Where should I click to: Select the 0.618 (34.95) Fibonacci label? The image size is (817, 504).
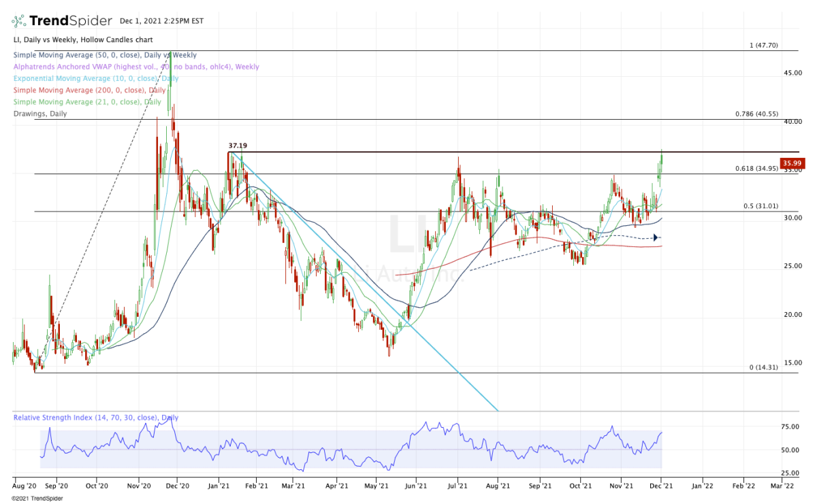coord(756,168)
